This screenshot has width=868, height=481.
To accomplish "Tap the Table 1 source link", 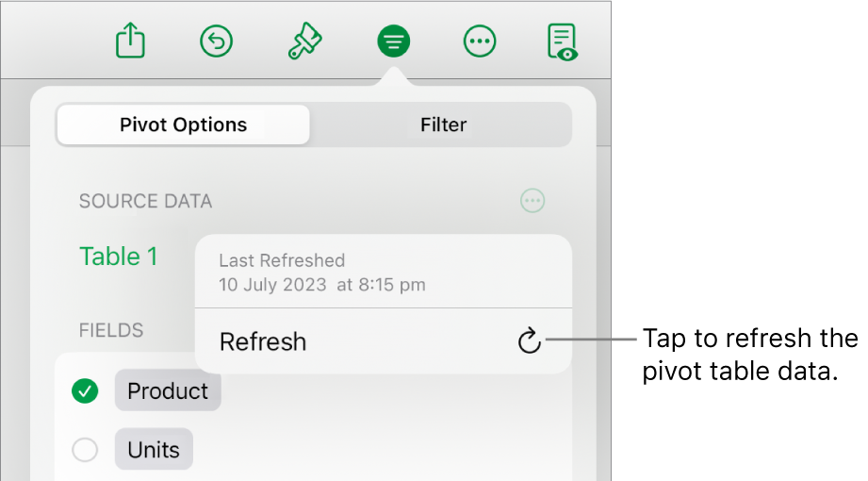I will (119, 257).
